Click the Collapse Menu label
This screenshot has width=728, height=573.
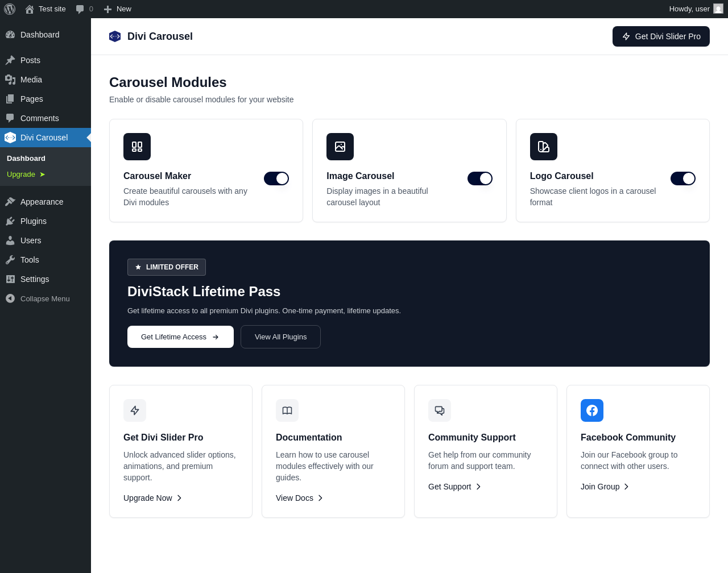[45, 298]
